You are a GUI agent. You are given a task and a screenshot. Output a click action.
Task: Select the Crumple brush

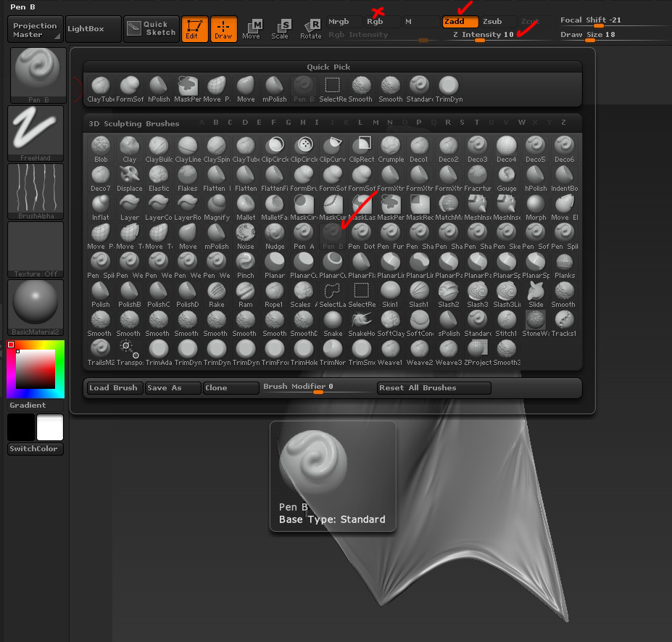click(x=391, y=149)
